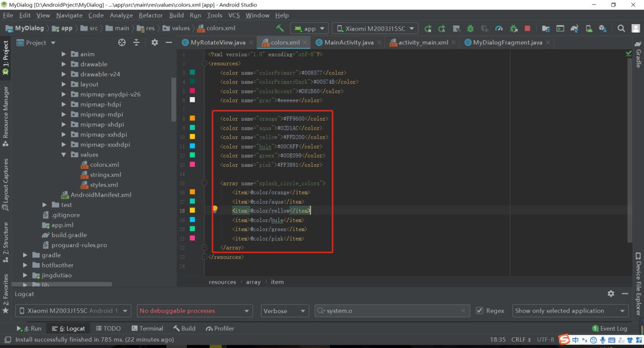644x348 pixels.
Task: Open the Verbose log level dropdown
Action: pyautogui.click(x=285, y=310)
